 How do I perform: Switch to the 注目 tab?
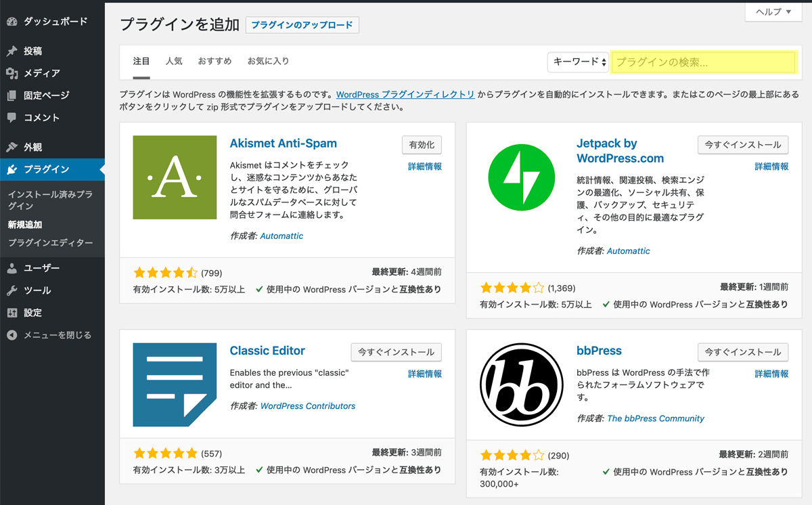click(141, 61)
